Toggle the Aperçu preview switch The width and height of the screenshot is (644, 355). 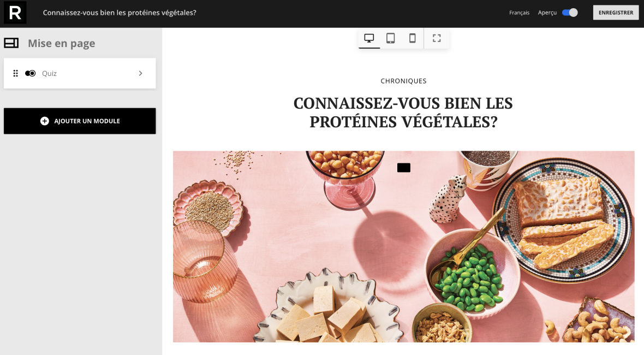(570, 13)
